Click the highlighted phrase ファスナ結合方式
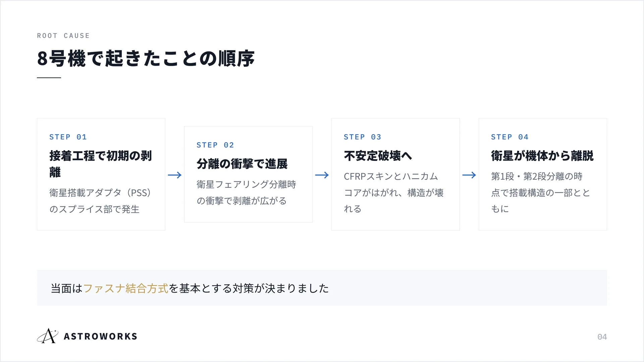Viewport: 644px width, 362px height. click(126, 288)
